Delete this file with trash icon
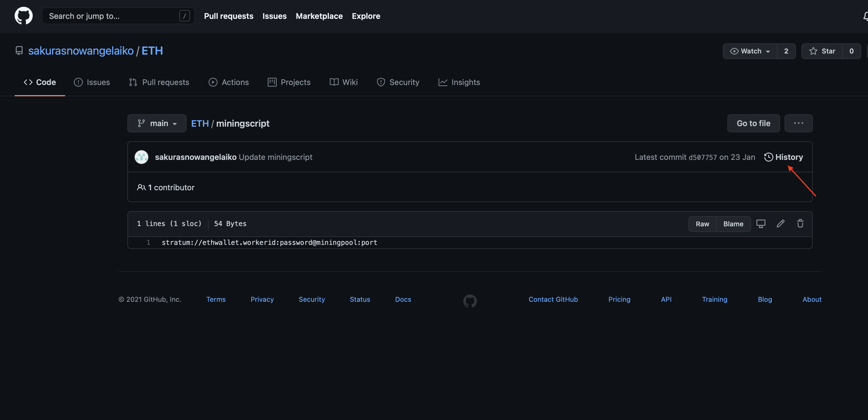 tap(800, 224)
